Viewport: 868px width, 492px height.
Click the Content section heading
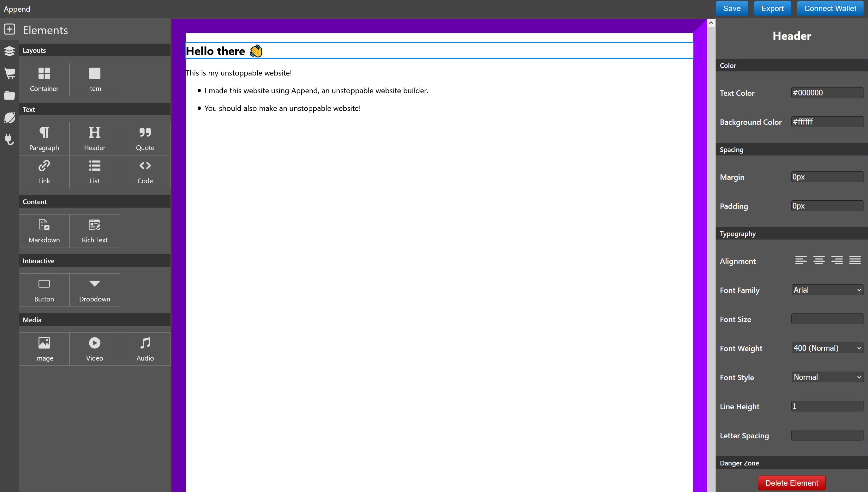click(94, 201)
